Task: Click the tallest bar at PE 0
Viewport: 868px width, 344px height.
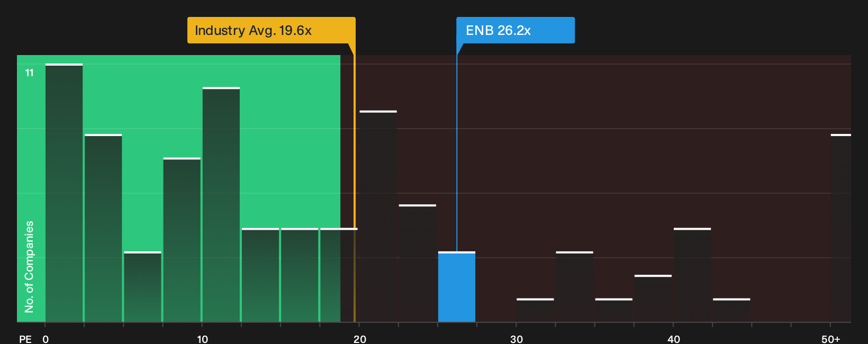Action: point(64,193)
